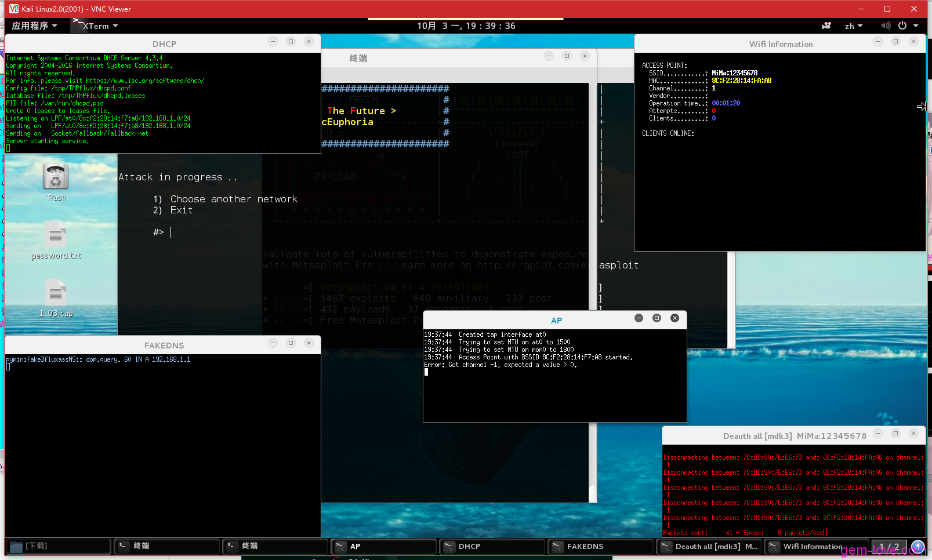This screenshot has width=932, height=560.
Task: Switch to DHCP taskbar item
Action: pos(492,546)
